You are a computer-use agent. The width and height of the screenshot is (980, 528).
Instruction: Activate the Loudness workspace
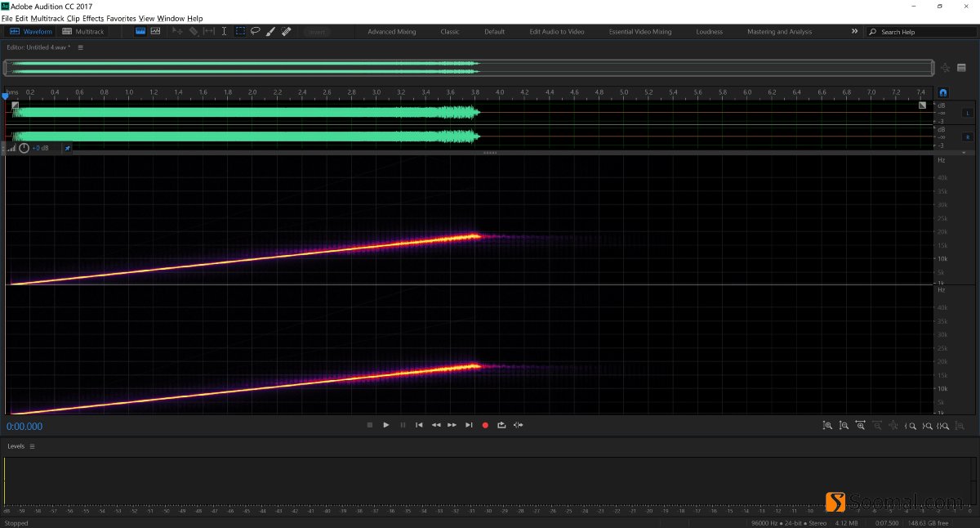[709, 31]
